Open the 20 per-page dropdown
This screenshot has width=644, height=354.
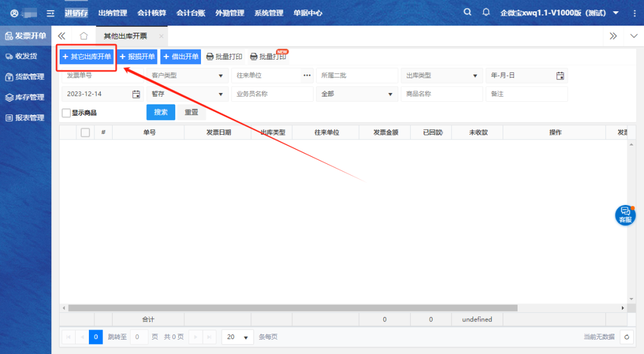237,337
